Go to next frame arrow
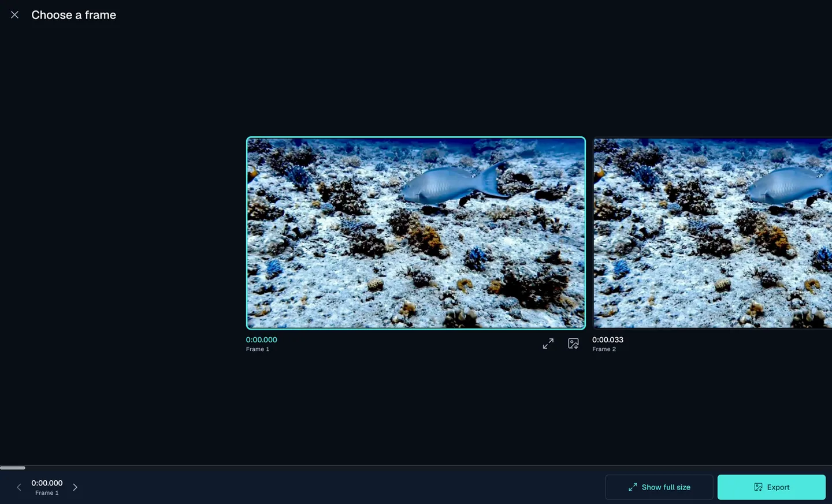The height and width of the screenshot is (504, 832). pyautogui.click(x=75, y=487)
